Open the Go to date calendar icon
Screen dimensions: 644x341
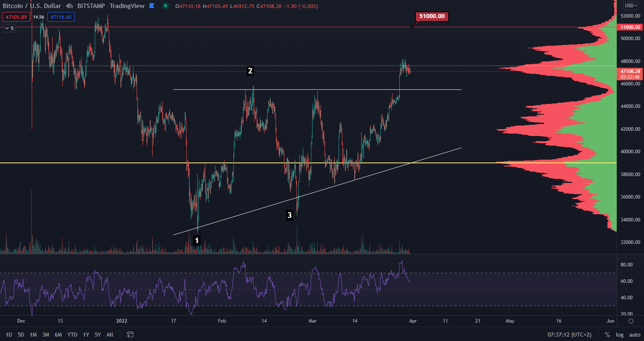[x=130, y=335]
